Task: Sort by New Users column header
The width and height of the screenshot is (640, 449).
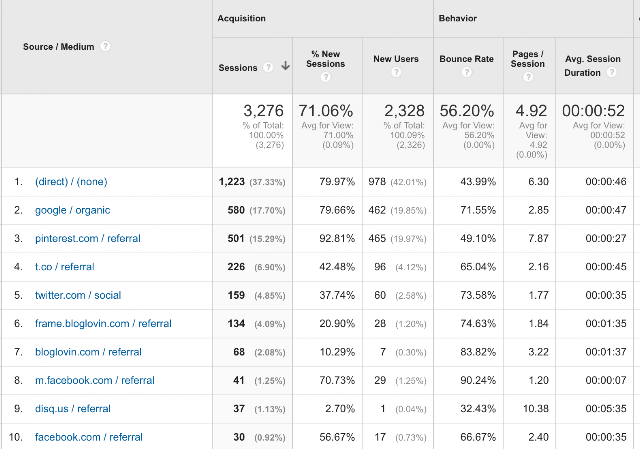Action: click(x=396, y=59)
